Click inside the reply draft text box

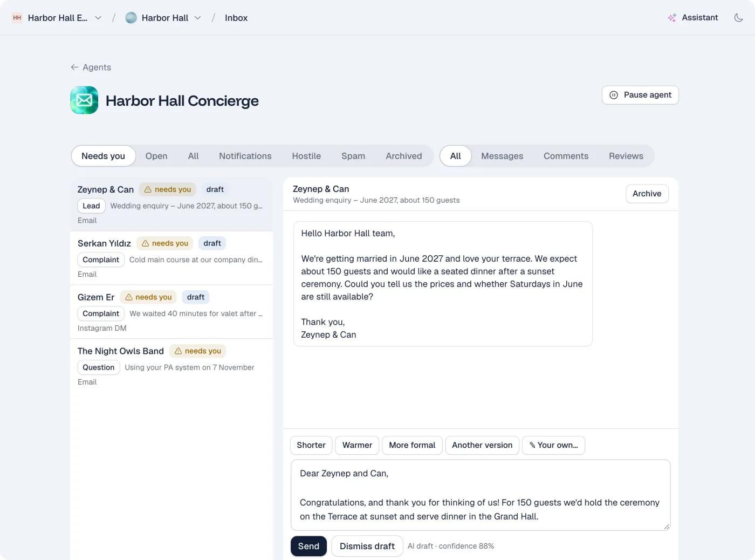(481, 495)
